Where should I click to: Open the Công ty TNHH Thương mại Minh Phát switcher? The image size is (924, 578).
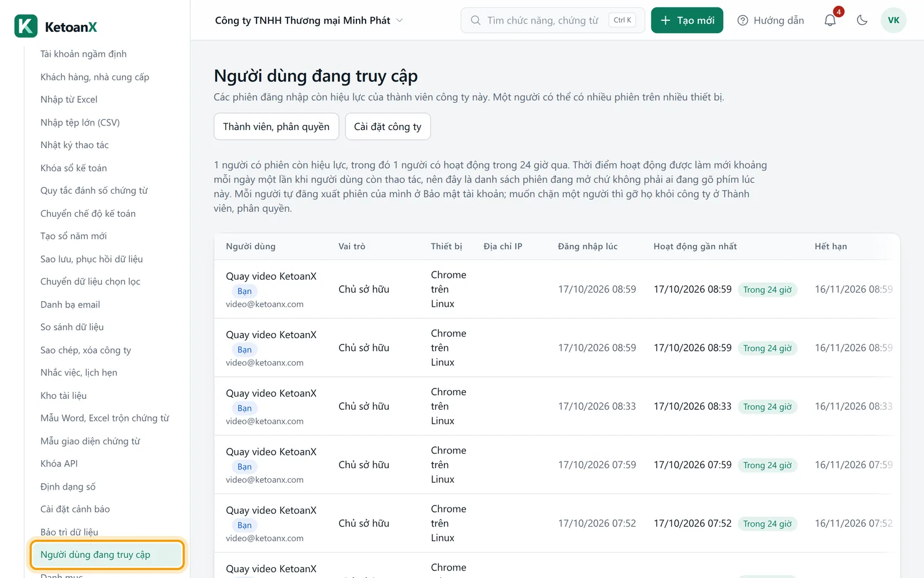[309, 20]
